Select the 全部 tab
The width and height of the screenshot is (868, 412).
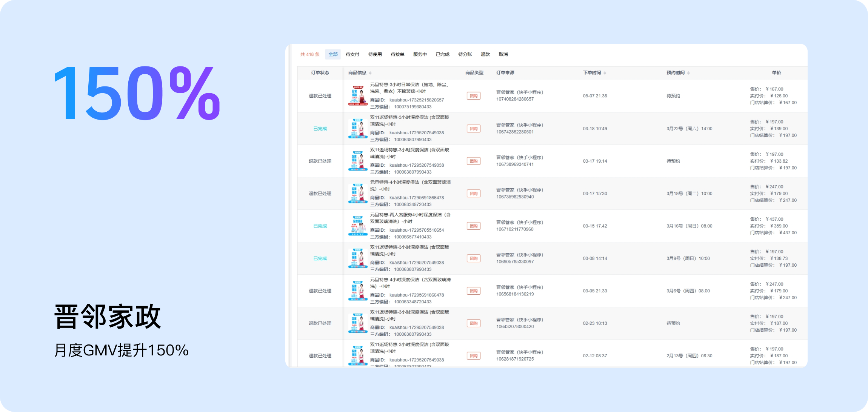point(333,54)
